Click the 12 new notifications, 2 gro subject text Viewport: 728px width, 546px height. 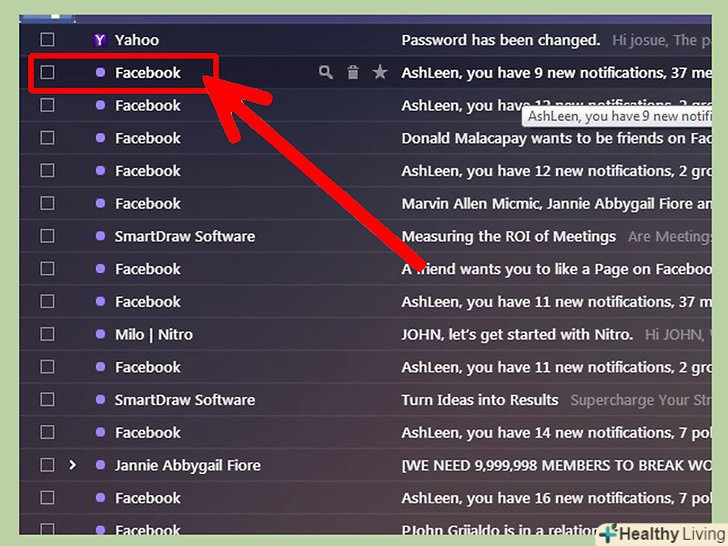click(x=556, y=171)
